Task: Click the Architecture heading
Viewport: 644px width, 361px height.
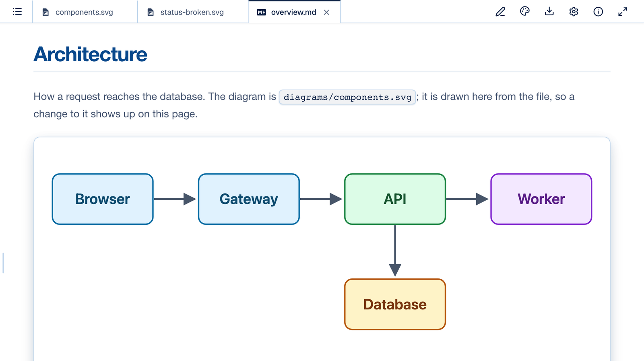Action: tap(91, 54)
